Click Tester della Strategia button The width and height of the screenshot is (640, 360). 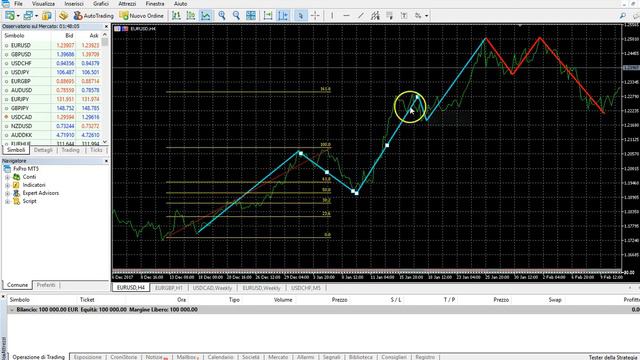(612, 357)
